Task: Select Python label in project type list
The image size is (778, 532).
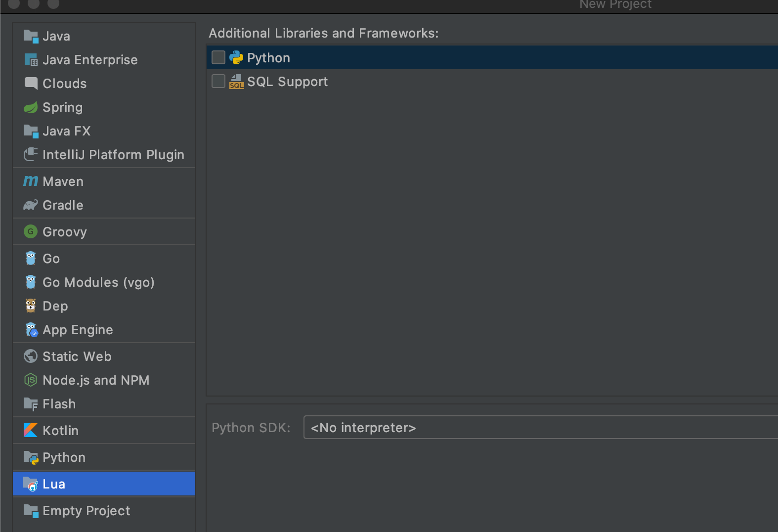Action: [x=64, y=458]
